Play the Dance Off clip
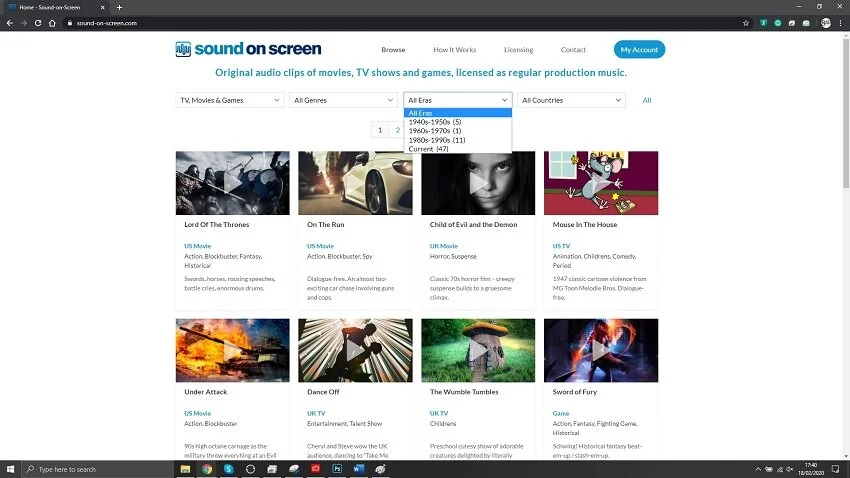Image resolution: width=850 pixels, height=478 pixels. pos(355,351)
